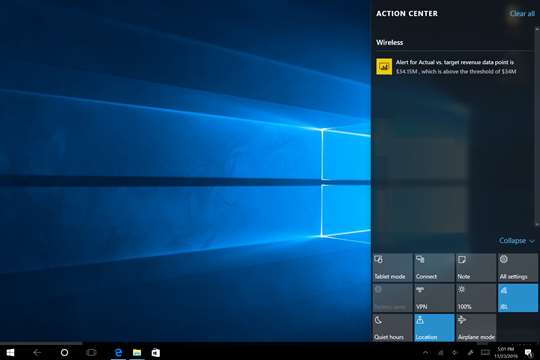540x360 pixels.
Task: Click the taskbar back arrow
Action: (37, 352)
